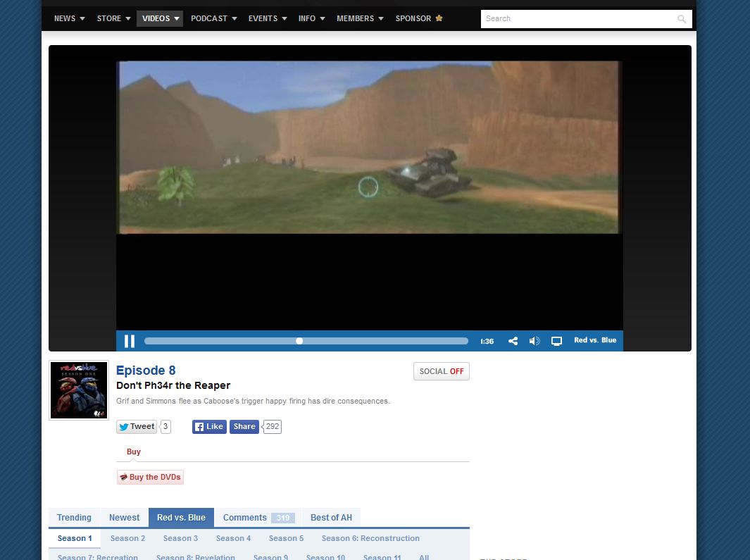This screenshot has width=750, height=560.
Task: Open the Buy the DVDs link
Action: point(150,477)
